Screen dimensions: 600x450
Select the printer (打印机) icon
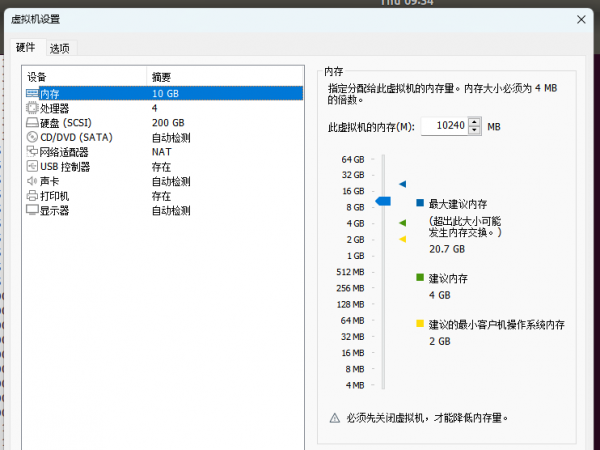pyautogui.click(x=32, y=197)
